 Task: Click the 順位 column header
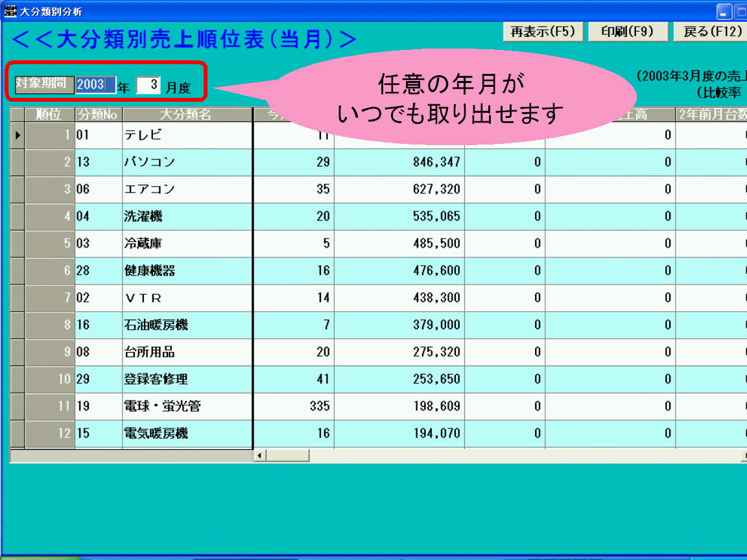pyautogui.click(x=49, y=115)
